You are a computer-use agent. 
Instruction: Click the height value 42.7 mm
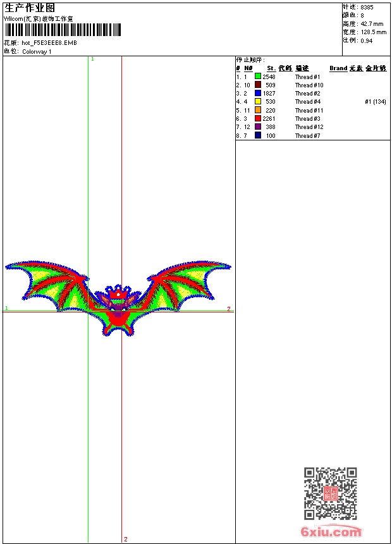click(x=372, y=24)
